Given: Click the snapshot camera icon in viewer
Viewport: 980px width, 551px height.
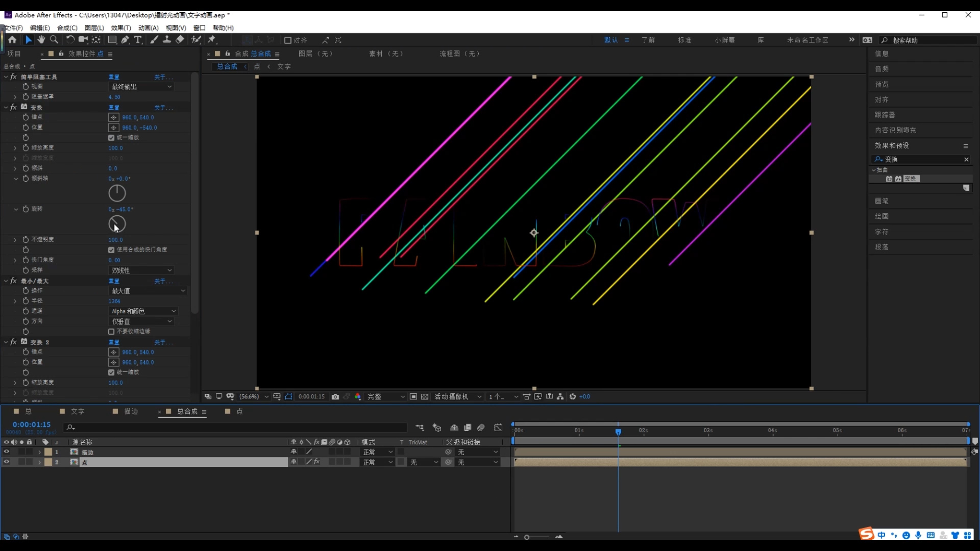Looking at the screenshot, I should point(335,396).
